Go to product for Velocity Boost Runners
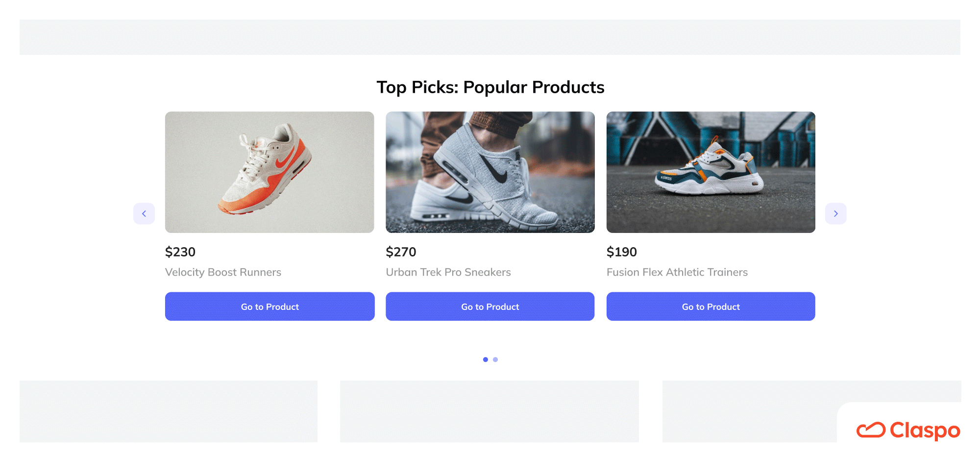 pos(269,307)
